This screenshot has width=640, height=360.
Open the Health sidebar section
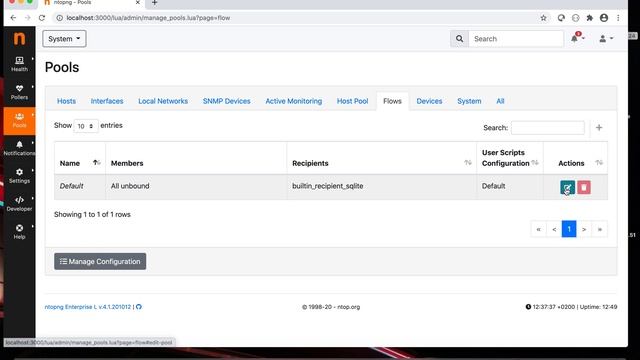[19, 64]
